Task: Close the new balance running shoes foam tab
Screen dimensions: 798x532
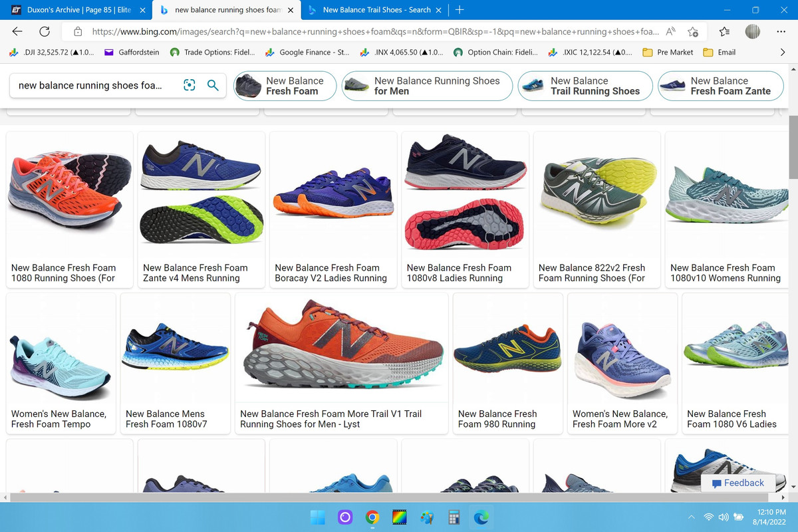Action: pos(290,10)
